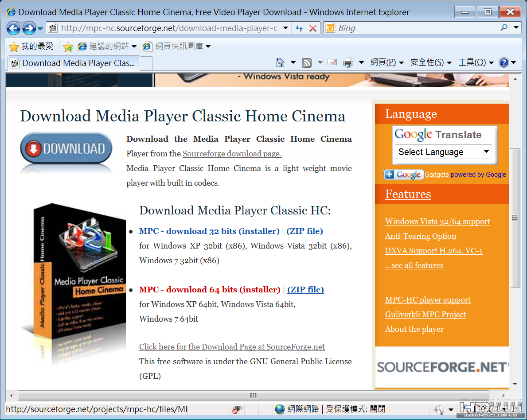Click the Read Mail icon
Viewport: 527px width, 420px height.
coord(332,62)
